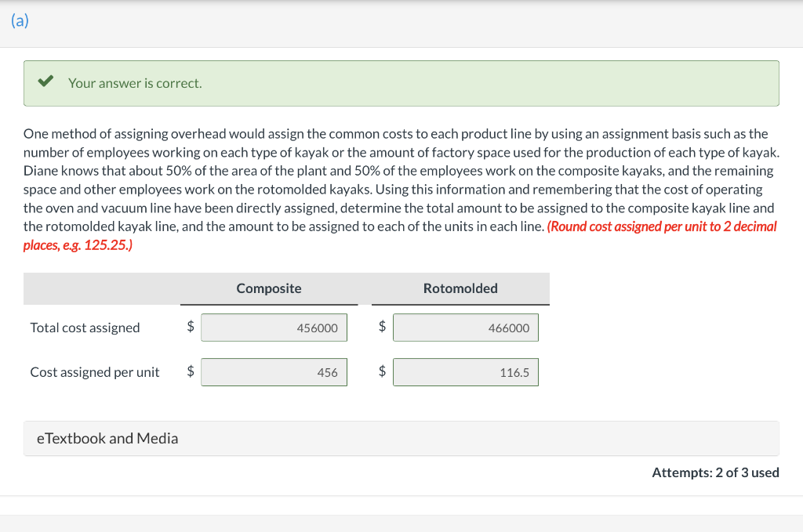Click the green checkmark icon
Image resolution: width=803 pixels, height=532 pixels.
[x=45, y=81]
